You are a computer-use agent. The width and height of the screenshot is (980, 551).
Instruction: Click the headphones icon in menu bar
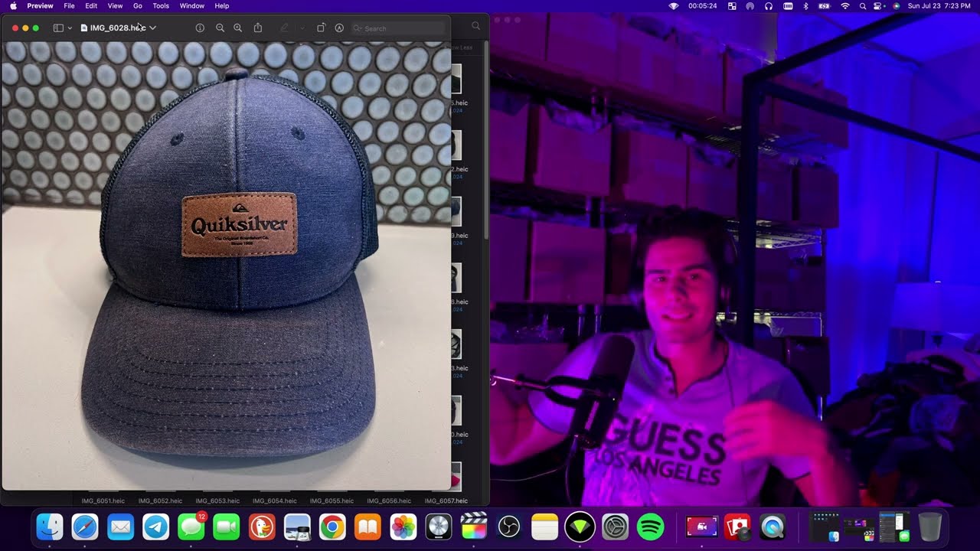click(769, 6)
